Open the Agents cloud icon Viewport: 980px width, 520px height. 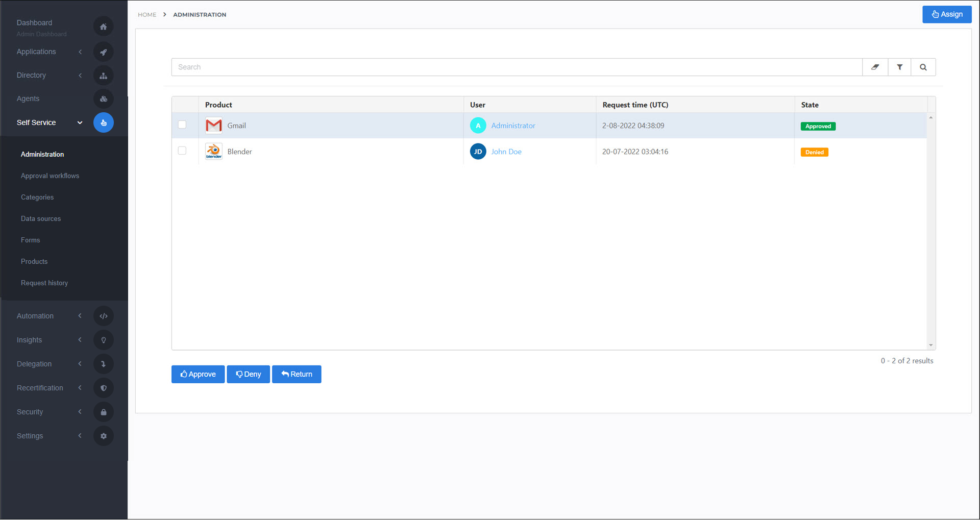point(103,98)
